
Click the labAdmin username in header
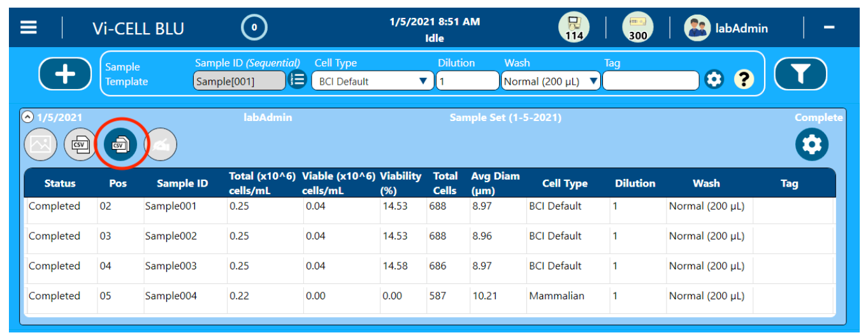741,28
